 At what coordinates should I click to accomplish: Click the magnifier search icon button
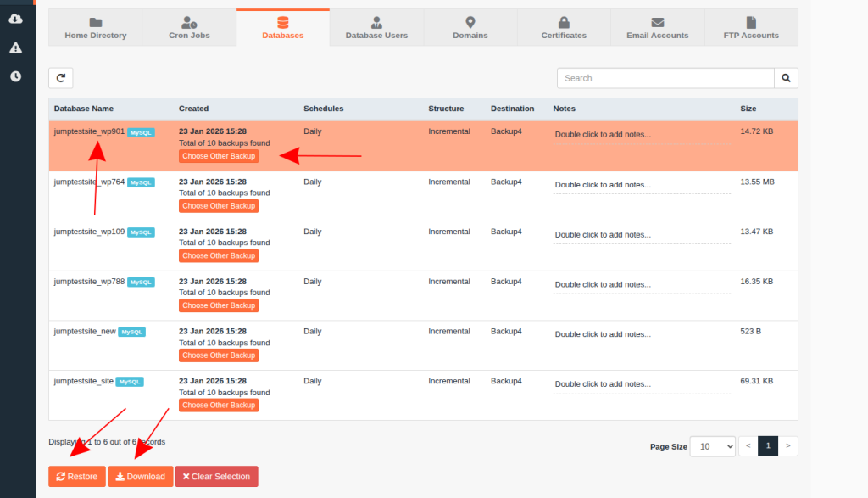coord(786,78)
